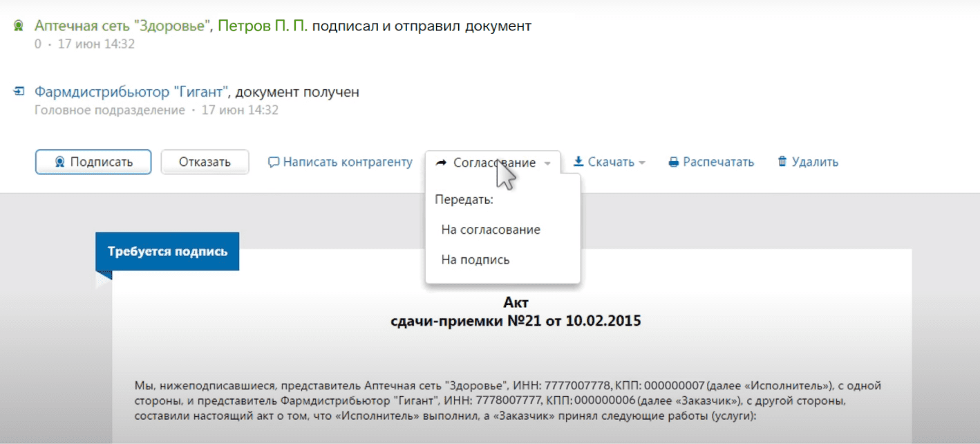Open the Фармдистрибьютор "Гигант" link
This screenshot has height=444, width=980.
[x=131, y=92]
